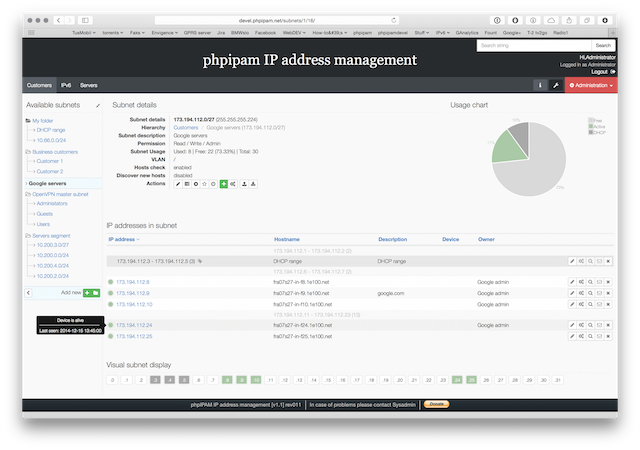
Task: Delete the DHCP range row
Action: tap(608, 261)
